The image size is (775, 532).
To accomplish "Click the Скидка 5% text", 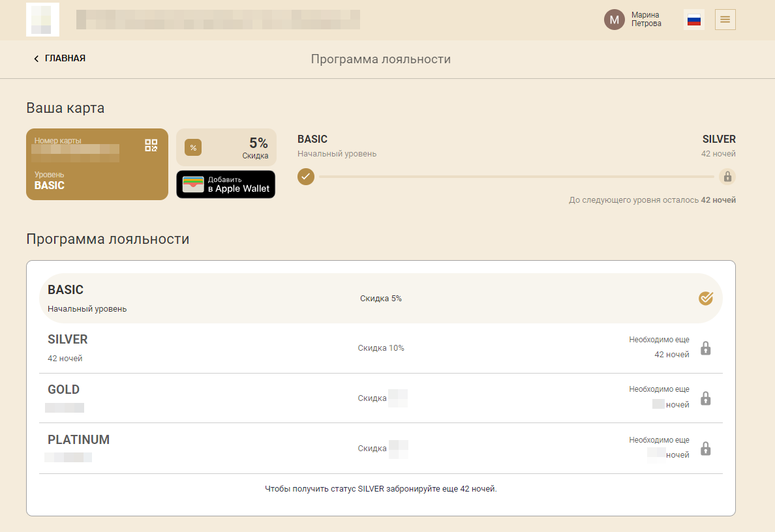I will click(380, 299).
